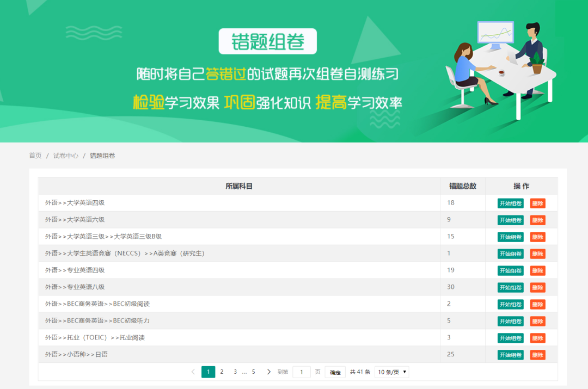This screenshot has height=389, width=588.
Task: Remove the 托业阅读 entry with 删除
Action: point(537,338)
